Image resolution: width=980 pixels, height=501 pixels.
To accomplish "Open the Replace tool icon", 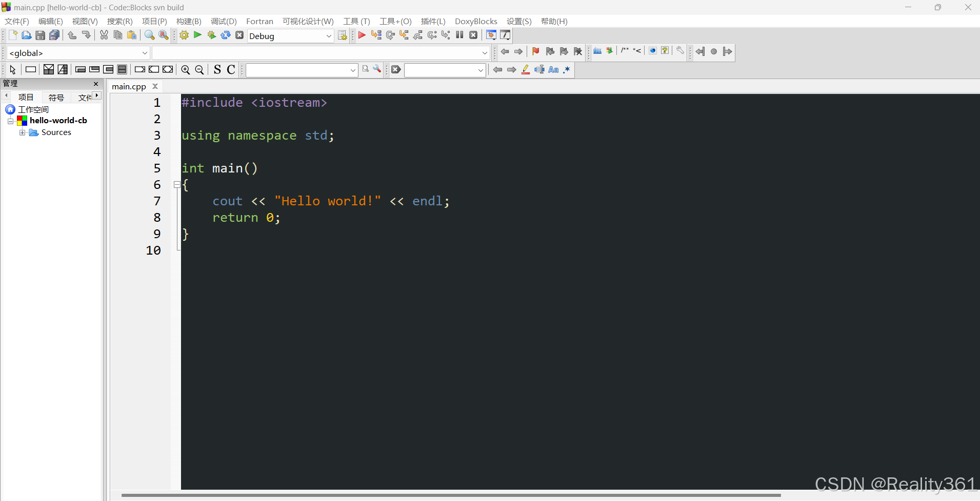I will tap(163, 35).
